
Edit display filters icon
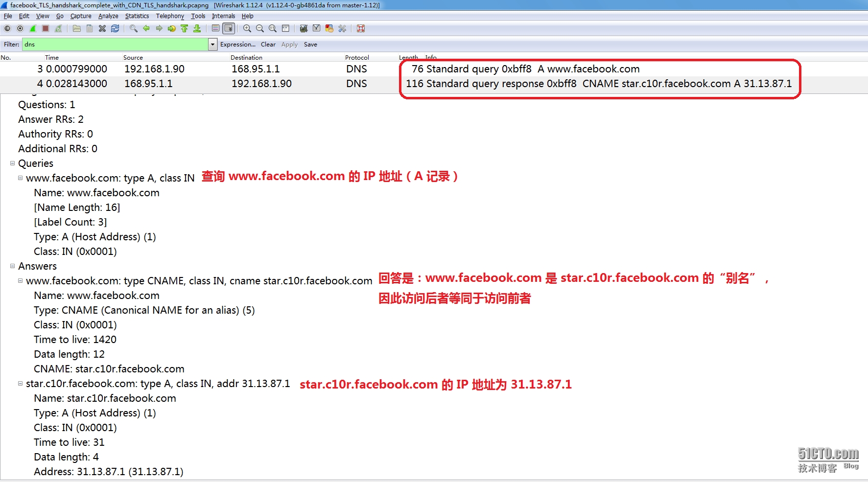[317, 28]
